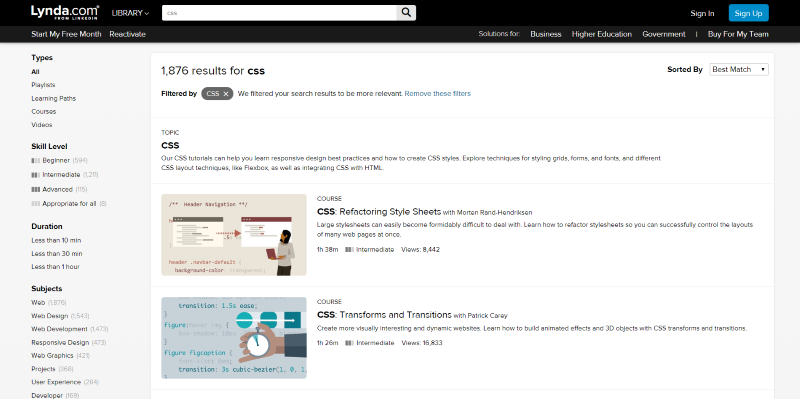Filter by Web subject
The width and height of the screenshot is (800, 399).
[x=49, y=303]
